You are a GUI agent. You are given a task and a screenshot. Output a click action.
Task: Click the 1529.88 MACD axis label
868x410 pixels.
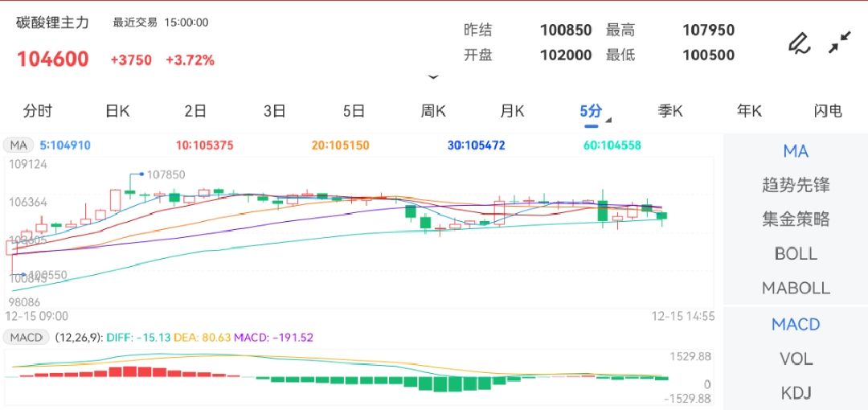pyautogui.click(x=690, y=356)
